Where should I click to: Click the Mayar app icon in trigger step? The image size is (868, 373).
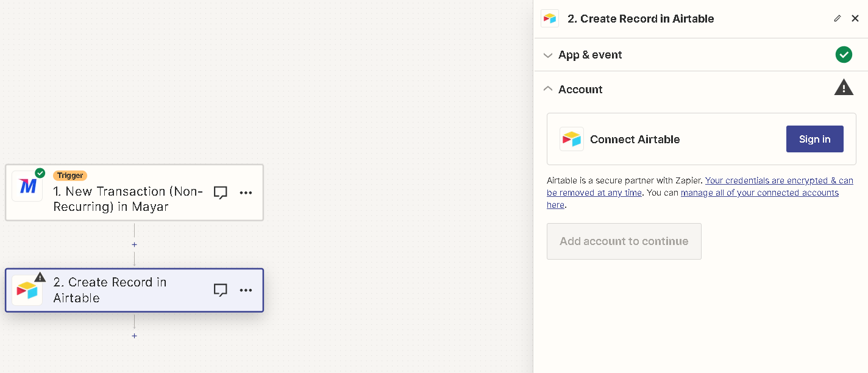pos(27,186)
